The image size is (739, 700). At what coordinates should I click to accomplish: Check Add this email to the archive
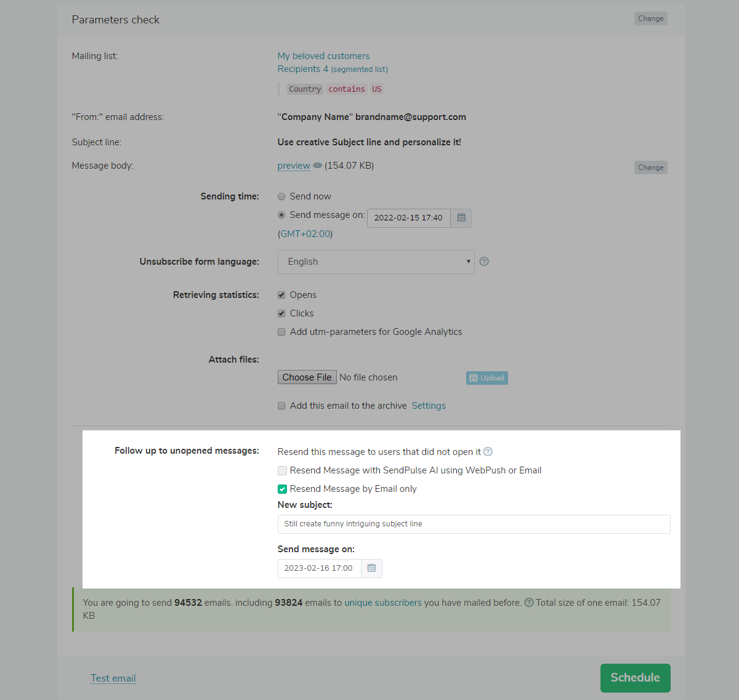(x=281, y=406)
